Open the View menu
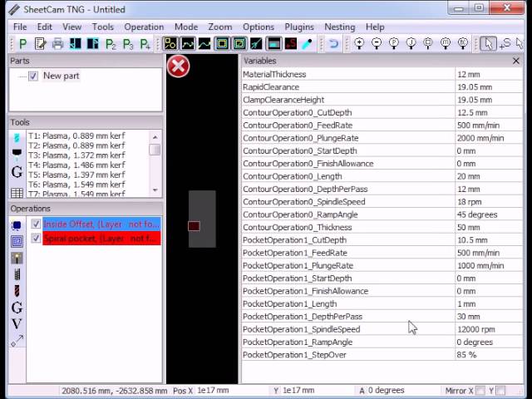532x399 pixels. tap(72, 27)
